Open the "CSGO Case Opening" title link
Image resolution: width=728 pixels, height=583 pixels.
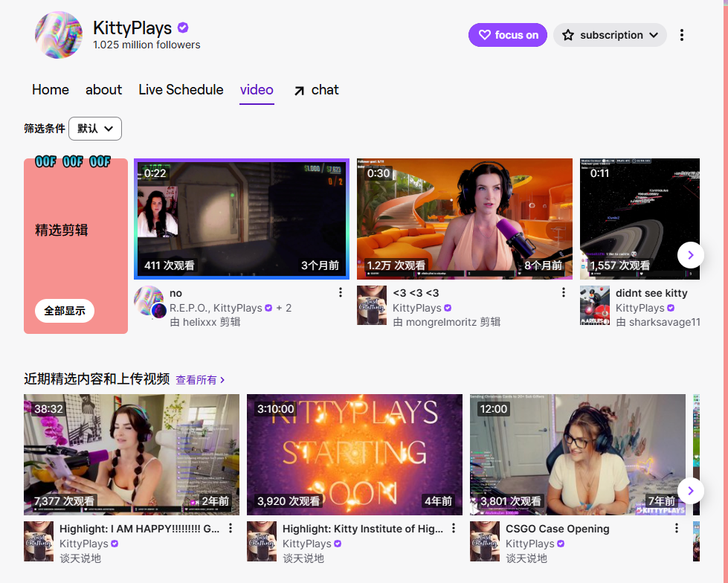(x=557, y=529)
